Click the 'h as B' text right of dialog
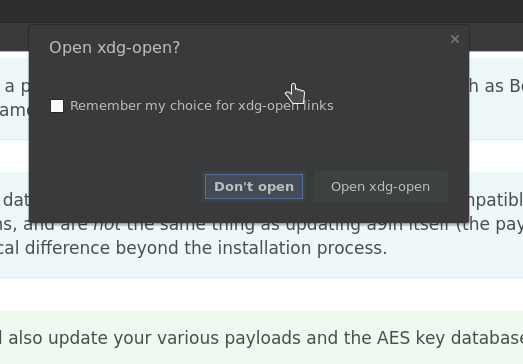The height and width of the screenshot is (364, 523). [496, 86]
